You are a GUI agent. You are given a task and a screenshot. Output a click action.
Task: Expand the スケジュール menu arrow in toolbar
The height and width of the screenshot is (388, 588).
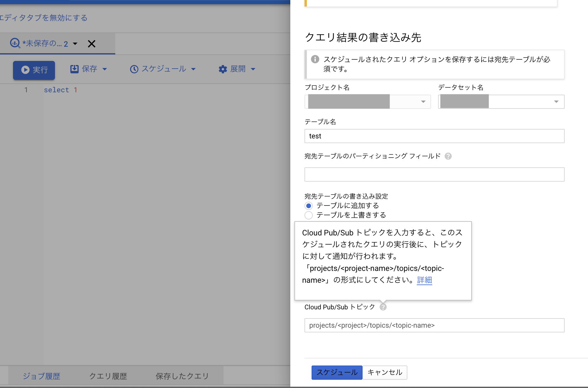(x=193, y=69)
